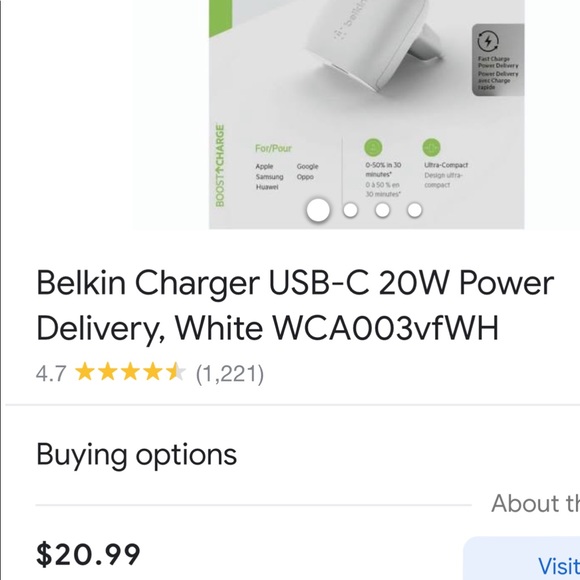
Task: Click the Belkin Charger USB-C 20W product title
Action: click(x=295, y=305)
